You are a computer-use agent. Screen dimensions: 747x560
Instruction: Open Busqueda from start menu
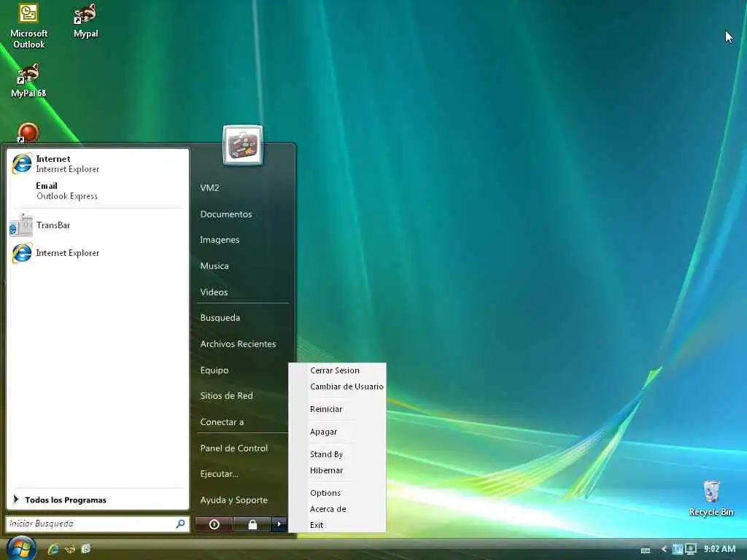click(220, 318)
